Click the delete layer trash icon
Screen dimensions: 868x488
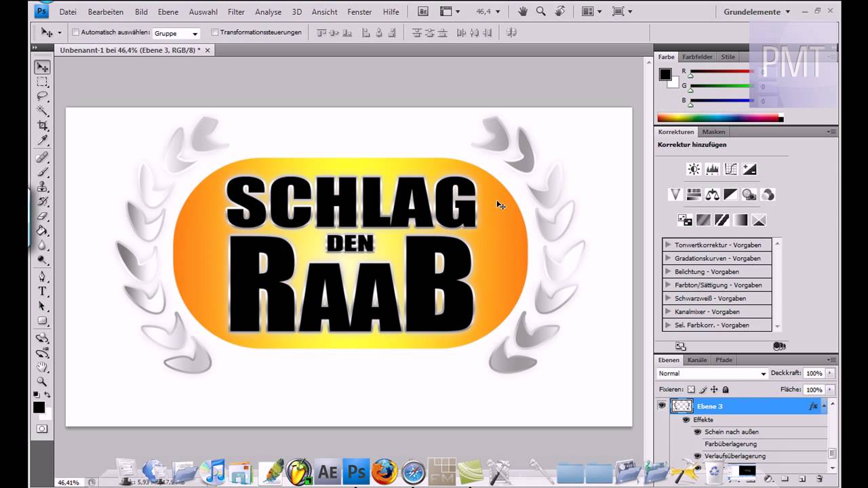pos(819,479)
